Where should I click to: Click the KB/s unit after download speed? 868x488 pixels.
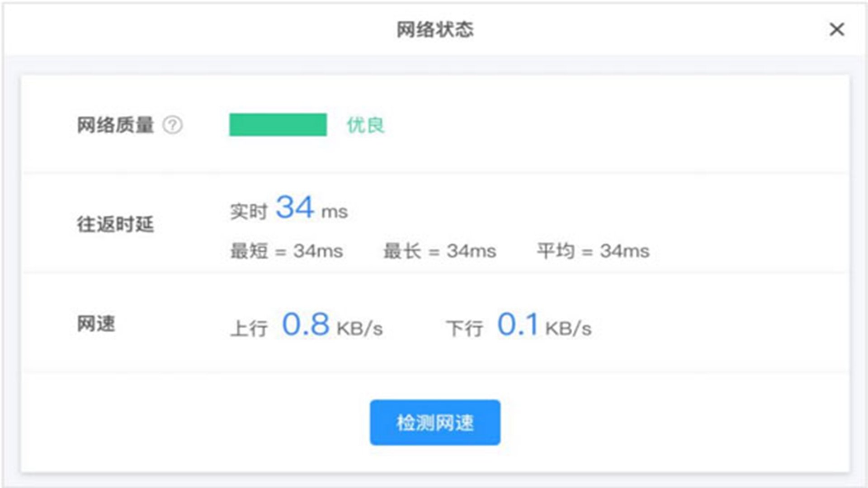(568, 328)
